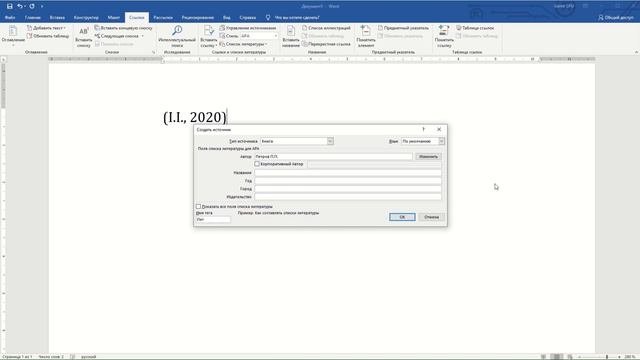
Task: Switch to the Вставка tab
Action: coord(57,18)
